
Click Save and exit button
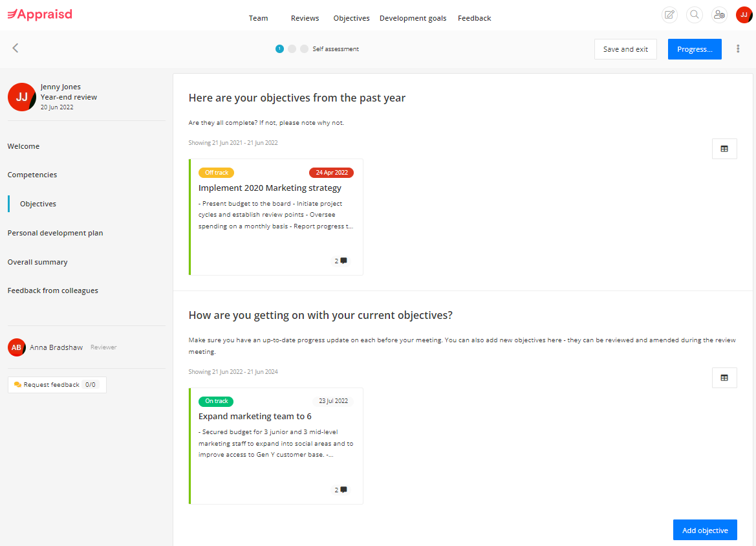[x=625, y=49]
